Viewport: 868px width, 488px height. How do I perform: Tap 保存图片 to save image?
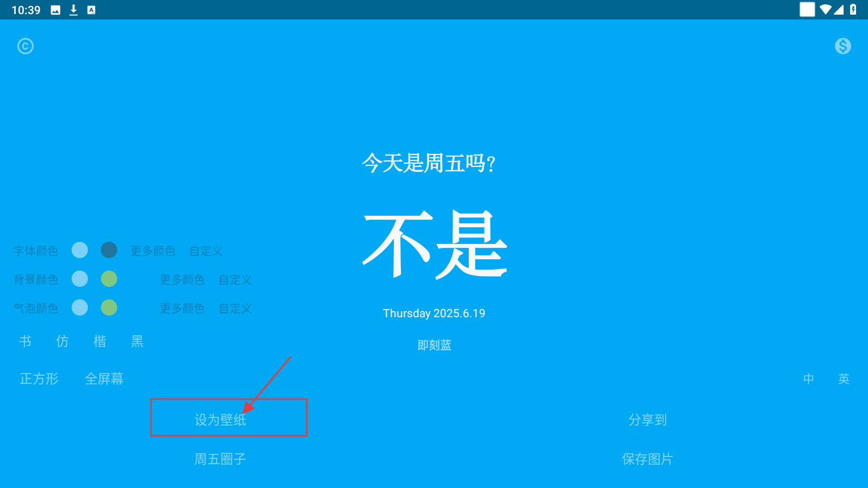[x=647, y=459]
